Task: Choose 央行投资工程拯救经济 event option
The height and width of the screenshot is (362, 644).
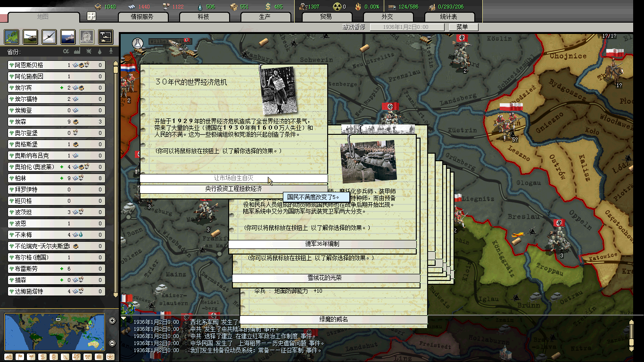Action: click(234, 189)
